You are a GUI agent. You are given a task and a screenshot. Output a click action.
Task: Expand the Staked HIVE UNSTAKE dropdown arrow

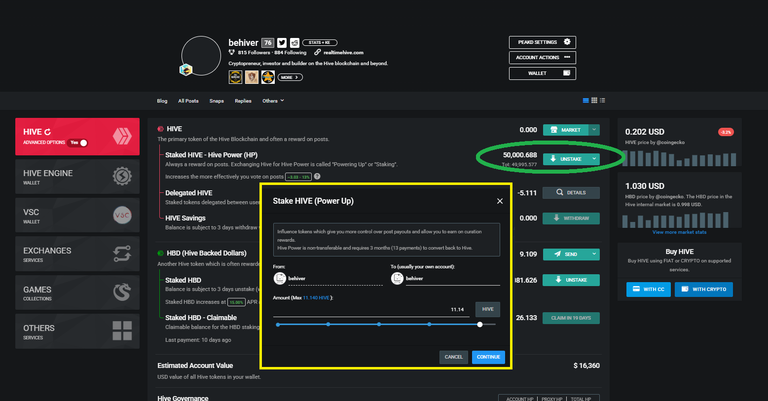(594, 159)
